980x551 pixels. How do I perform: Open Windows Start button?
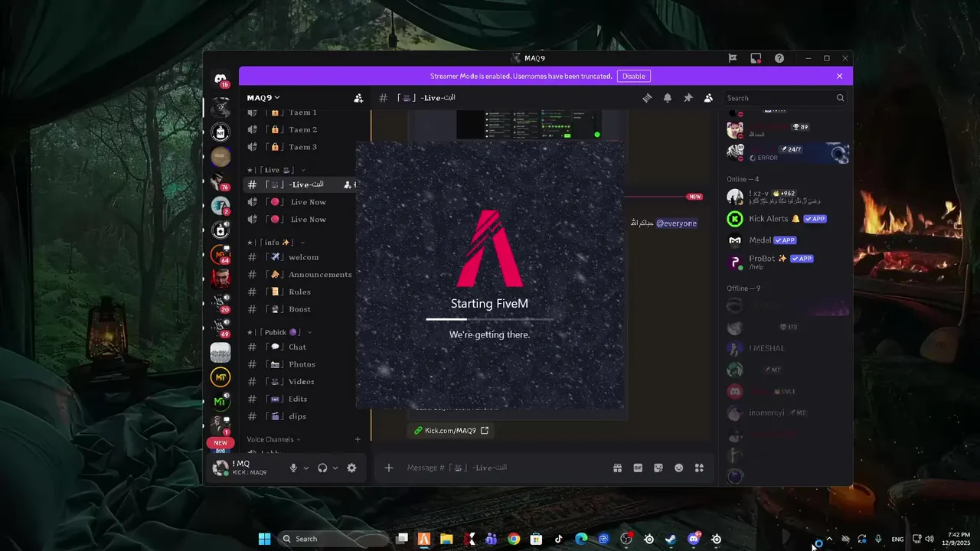265,539
